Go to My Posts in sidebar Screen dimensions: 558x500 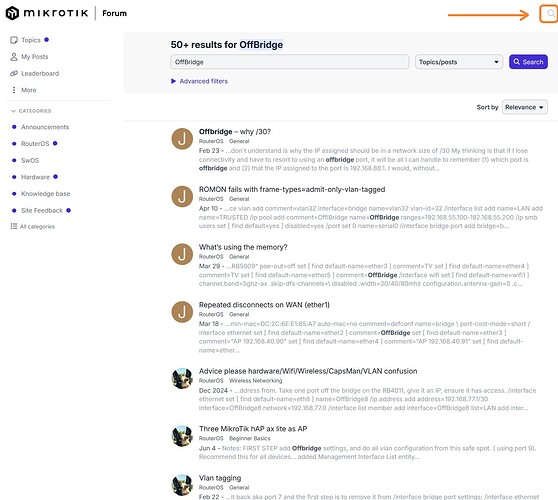pyautogui.click(x=34, y=57)
